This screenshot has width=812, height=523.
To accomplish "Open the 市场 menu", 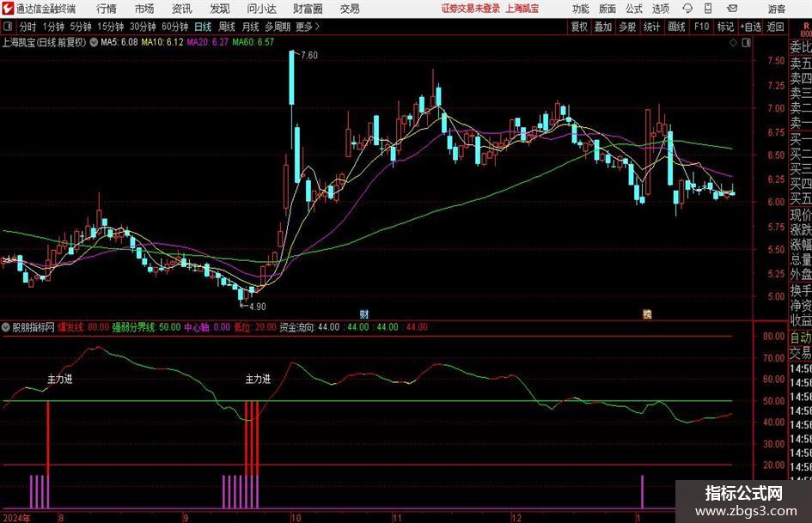I will point(144,9).
